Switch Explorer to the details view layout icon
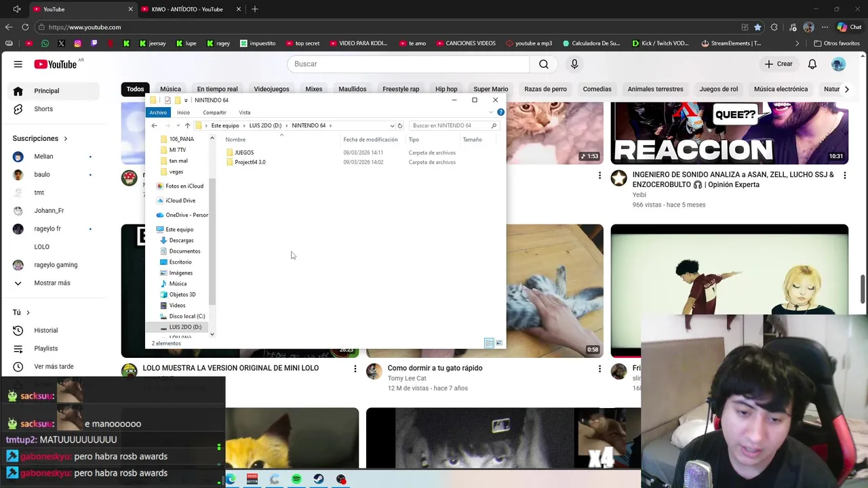The height and width of the screenshot is (488, 868). 489,343
